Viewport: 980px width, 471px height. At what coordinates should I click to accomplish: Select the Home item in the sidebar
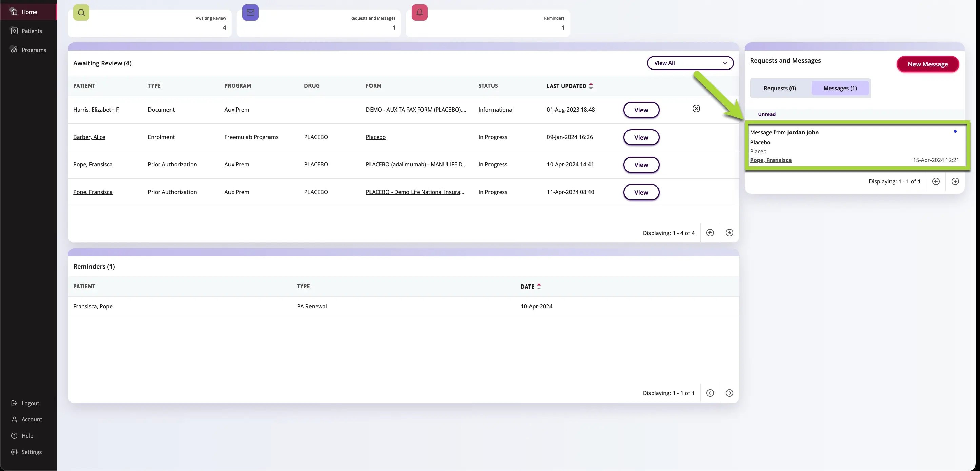point(28,12)
